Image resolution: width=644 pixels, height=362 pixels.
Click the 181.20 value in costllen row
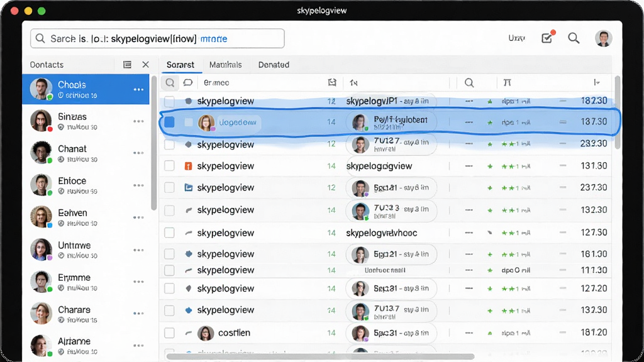point(594,332)
